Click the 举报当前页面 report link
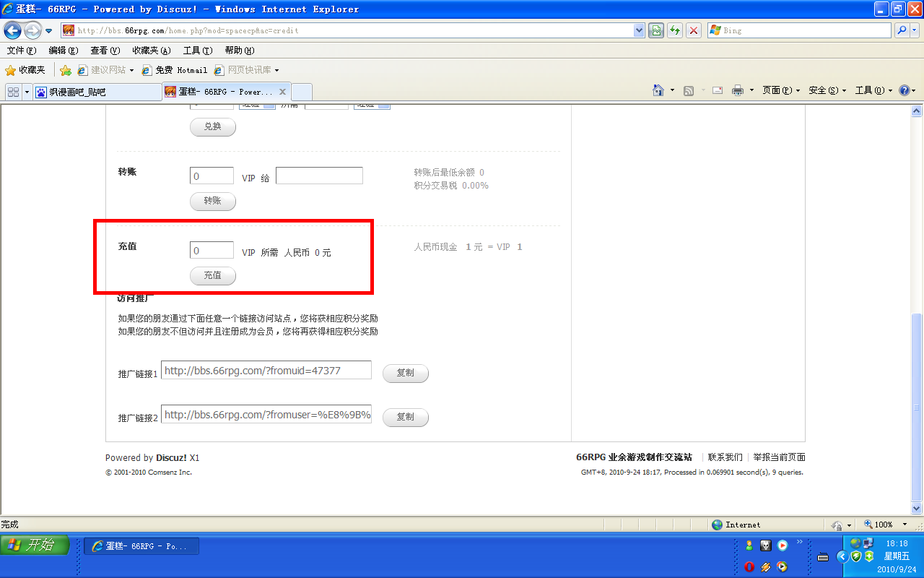The height and width of the screenshot is (578, 924). pos(780,457)
